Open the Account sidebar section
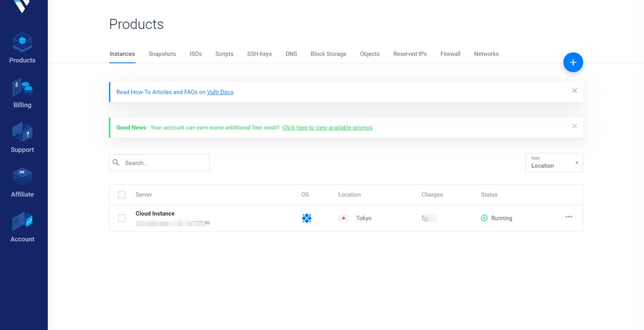This screenshot has height=330, width=644. (23, 228)
